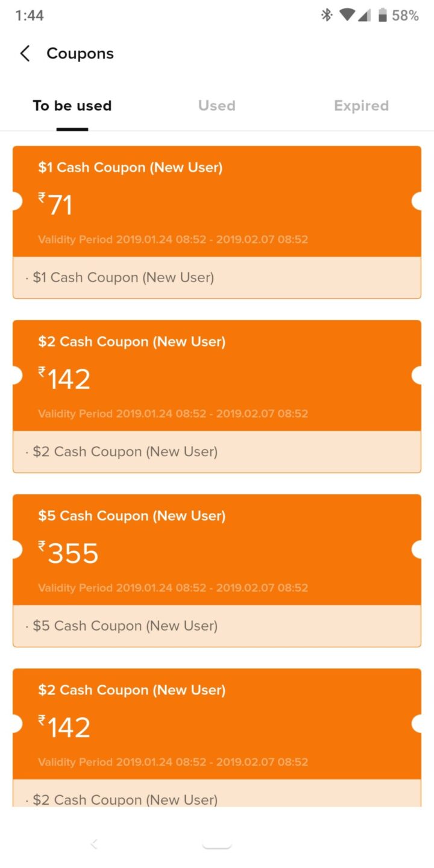Screen dimensions: 434x868
Task: Select the To be used tab
Action: click(72, 105)
